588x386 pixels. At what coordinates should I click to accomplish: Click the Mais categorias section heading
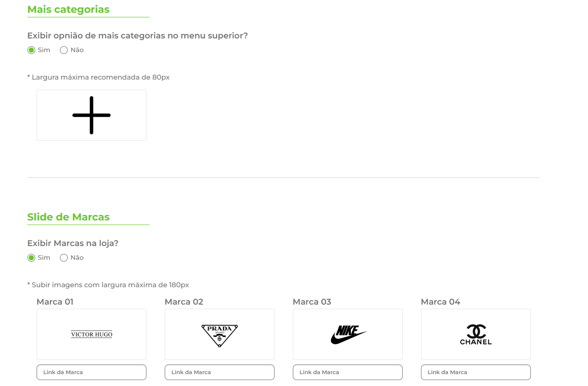pos(69,10)
